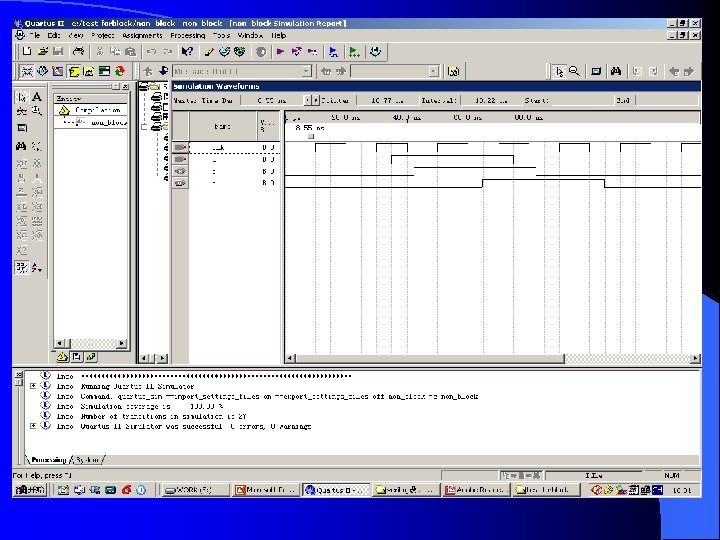
Task: Click the Undo arrow icon
Action: [x=152, y=51]
